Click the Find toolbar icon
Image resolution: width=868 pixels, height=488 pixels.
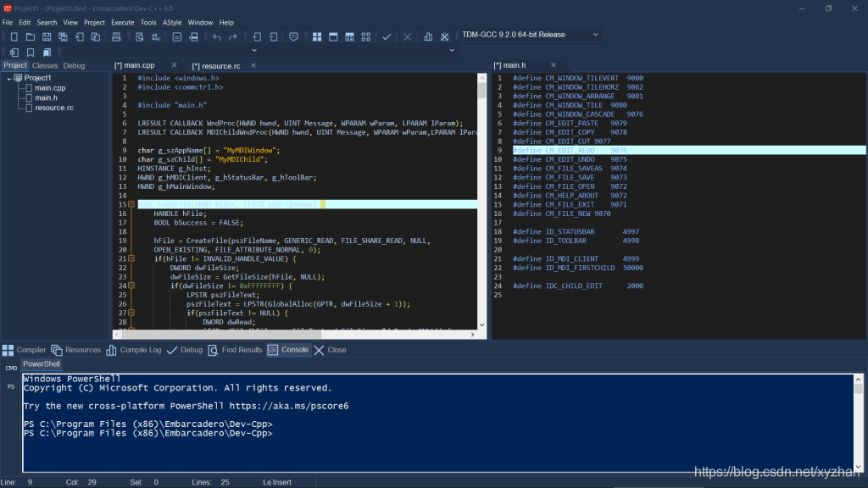pyautogui.click(x=140, y=37)
